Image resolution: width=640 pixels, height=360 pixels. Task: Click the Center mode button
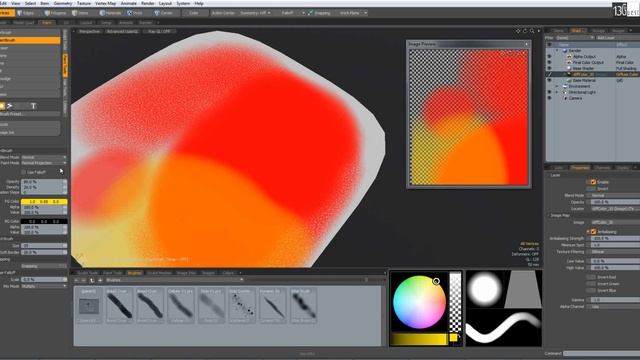(x=164, y=13)
